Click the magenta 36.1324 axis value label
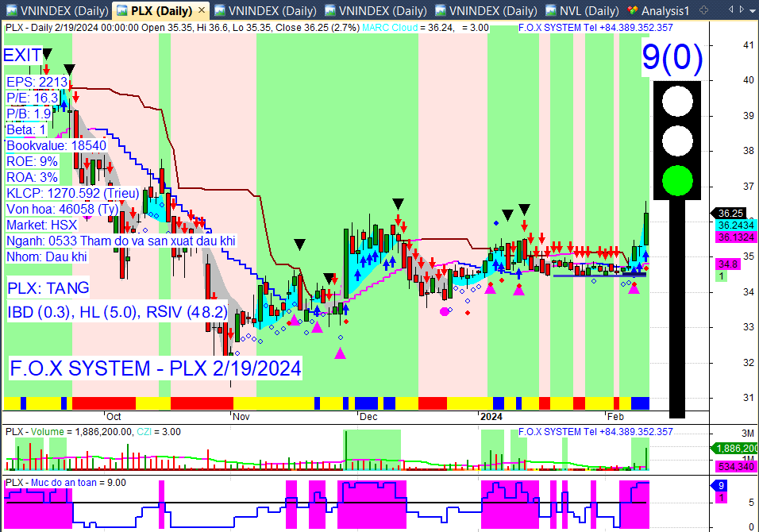The image size is (759, 532). click(x=736, y=237)
